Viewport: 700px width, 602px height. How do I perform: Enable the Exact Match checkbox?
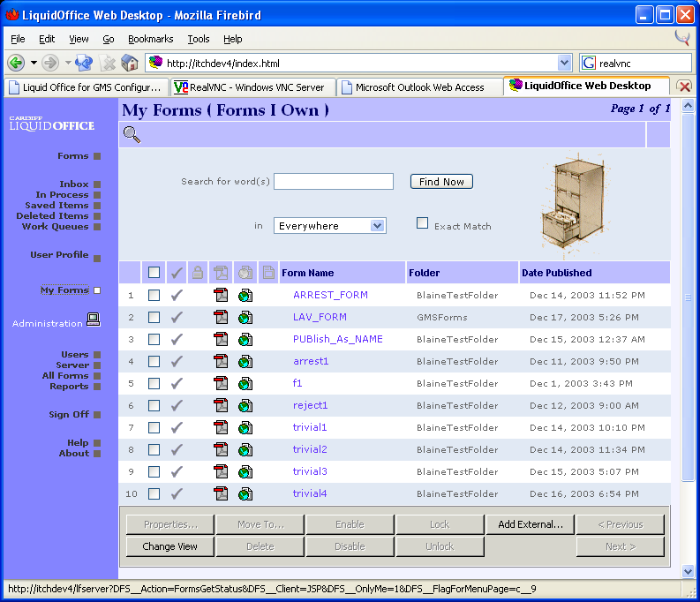coord(423,223)
